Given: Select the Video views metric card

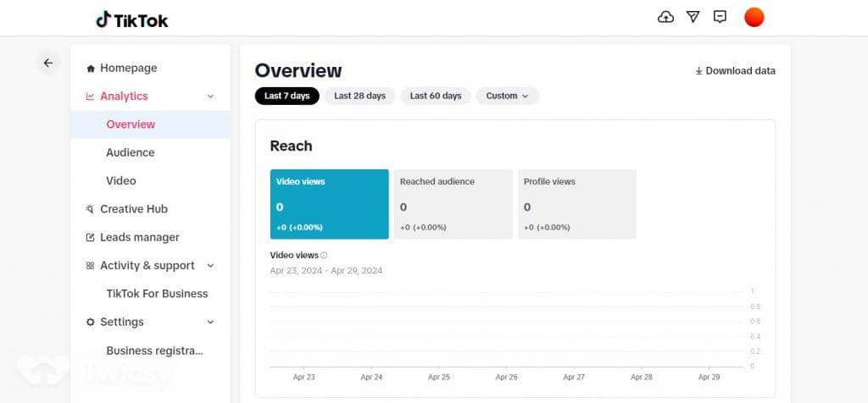Looking at the screenshot, I should pyautogui.click(x=330, y=204).
